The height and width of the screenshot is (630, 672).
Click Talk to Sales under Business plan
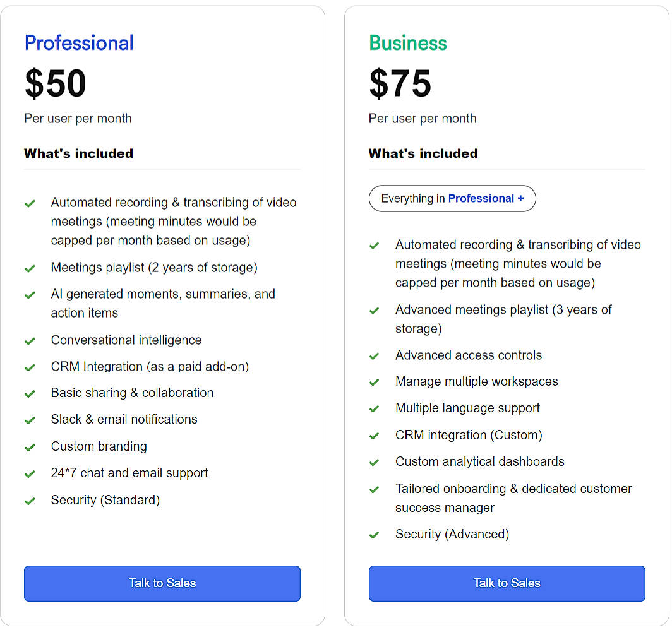[507, 583]
